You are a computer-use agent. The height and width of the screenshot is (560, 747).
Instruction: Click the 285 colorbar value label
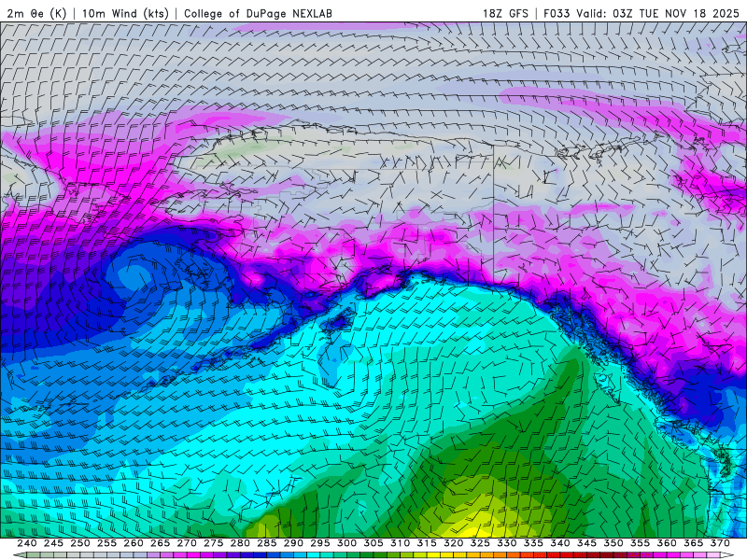267,543
